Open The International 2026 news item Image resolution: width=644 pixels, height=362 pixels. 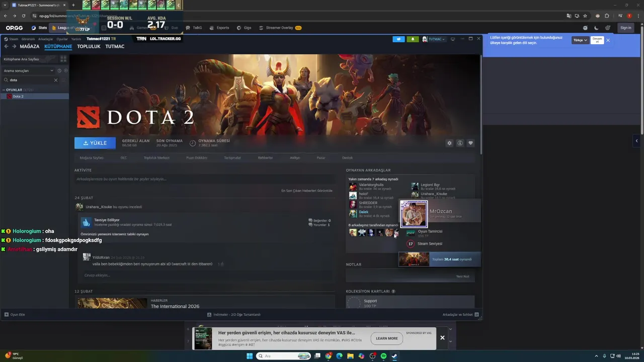coord(175,306)
